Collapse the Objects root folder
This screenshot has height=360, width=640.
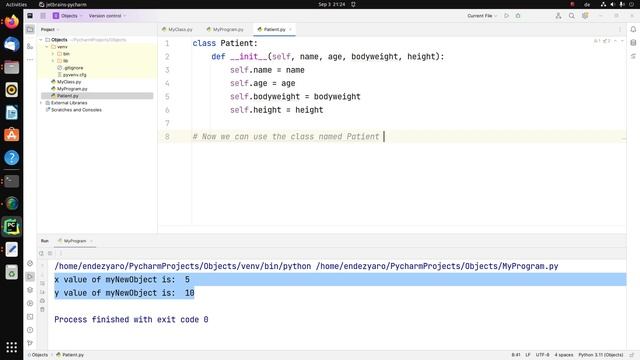coord(41,40)
